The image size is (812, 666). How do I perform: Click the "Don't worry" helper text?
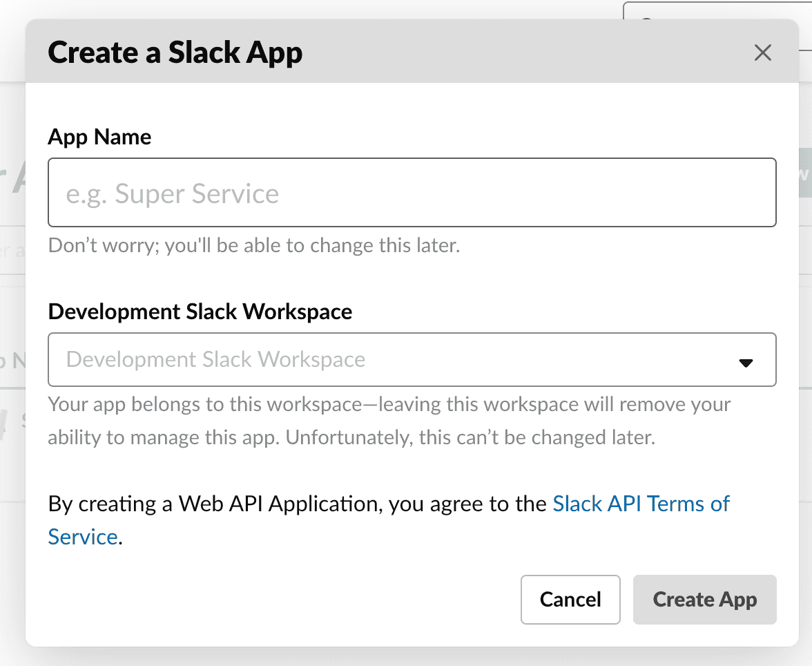coord(253,245)
